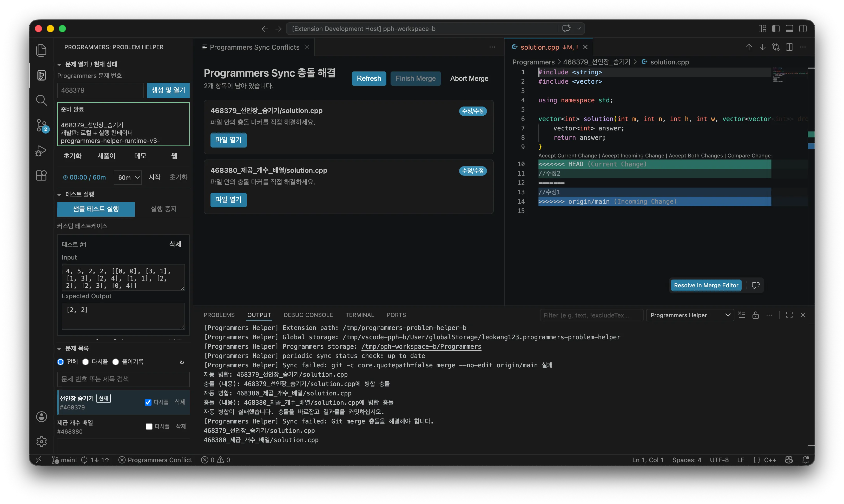Open the Customize Layout icon
844x504 pixels.
tap(762, 29)
